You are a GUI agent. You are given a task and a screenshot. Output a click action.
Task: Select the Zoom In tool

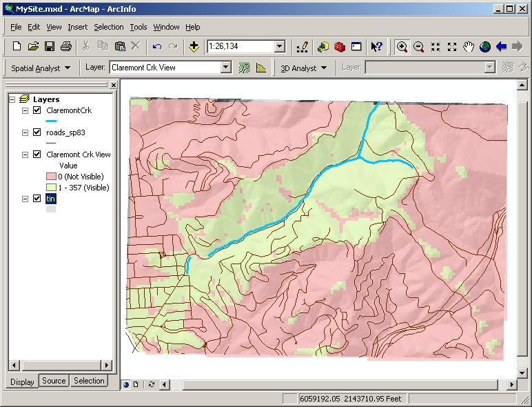click(402, 46)
